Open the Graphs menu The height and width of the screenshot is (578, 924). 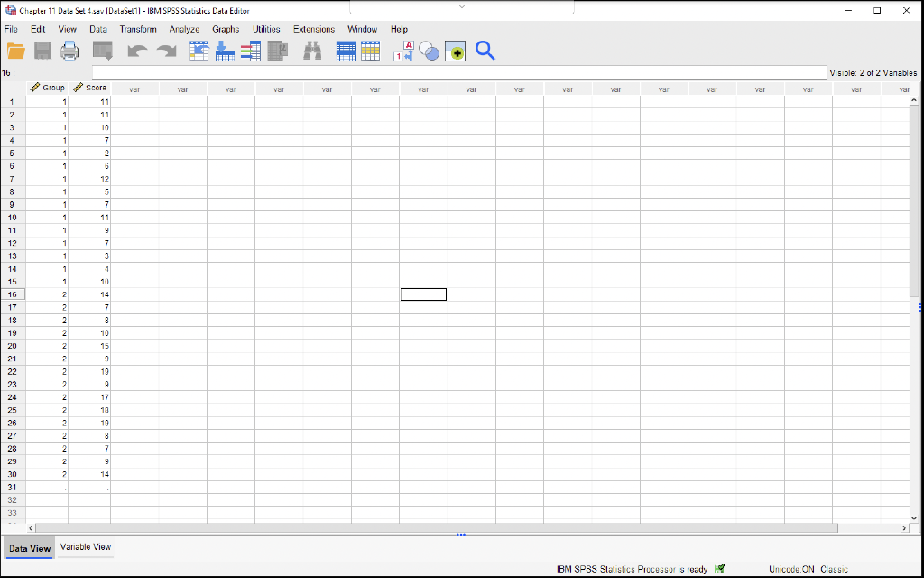coord(225,29)
